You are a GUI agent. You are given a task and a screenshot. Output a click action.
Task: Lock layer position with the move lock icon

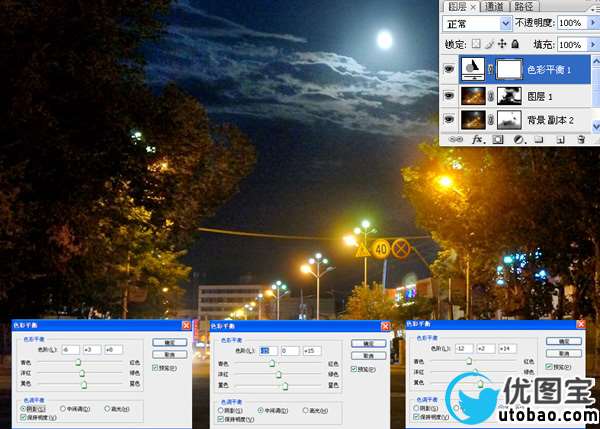coord(502,44)
